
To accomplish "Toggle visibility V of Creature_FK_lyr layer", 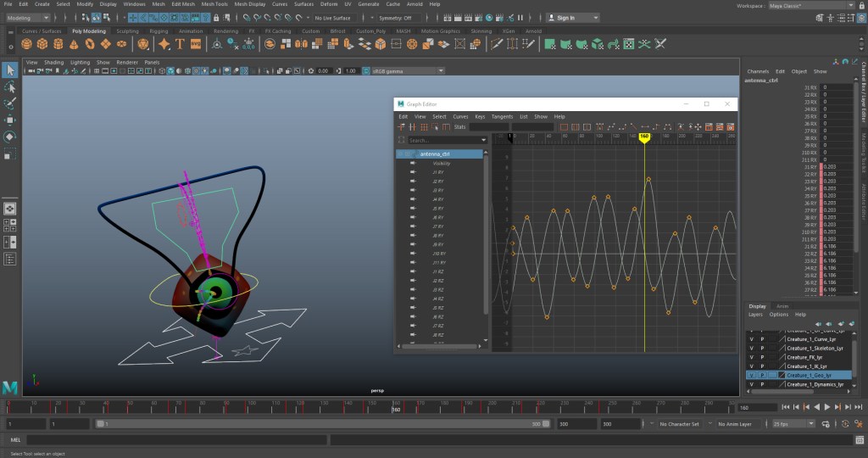I will click(x=751, y=357).
